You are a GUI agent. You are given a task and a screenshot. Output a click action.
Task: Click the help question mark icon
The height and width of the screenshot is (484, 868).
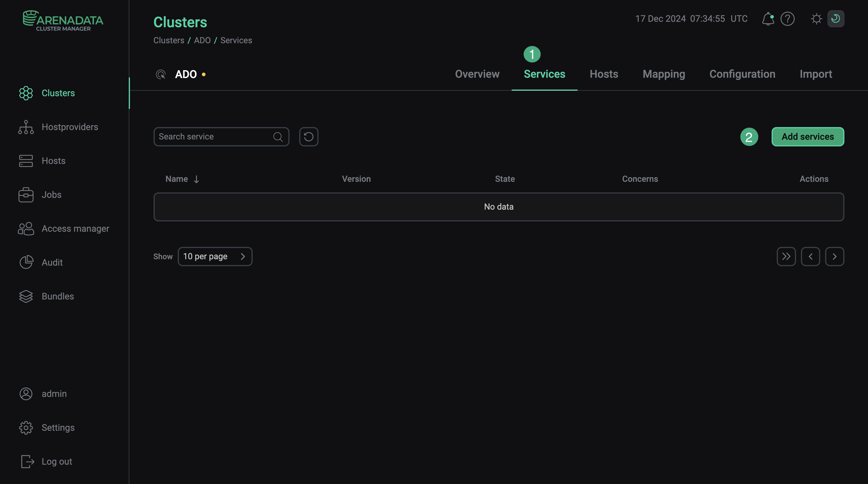pyautogui.click(x=787, y=19)
